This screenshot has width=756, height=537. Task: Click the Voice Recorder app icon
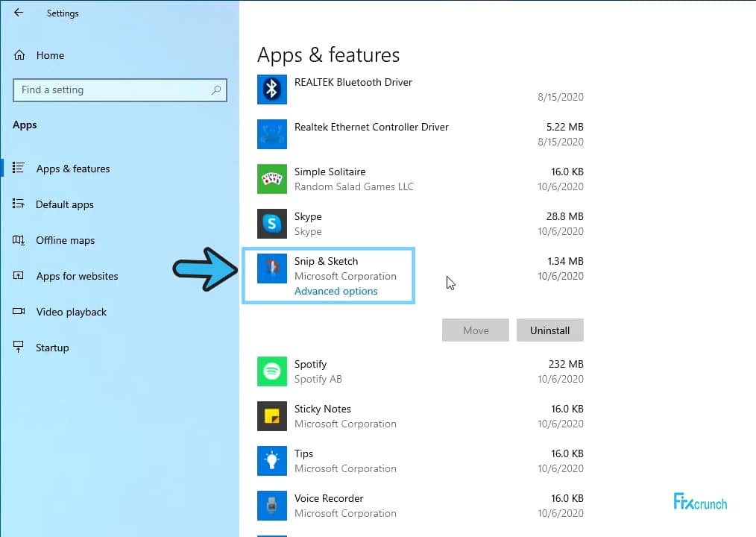click(272, 506)
